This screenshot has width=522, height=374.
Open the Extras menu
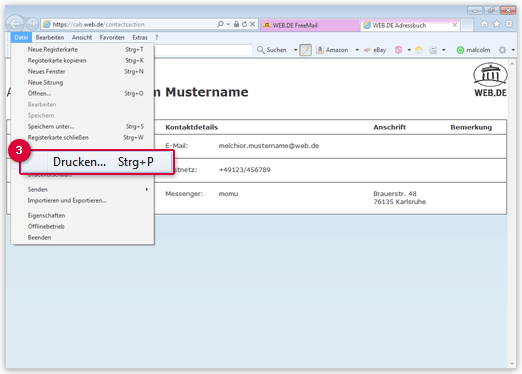(140, 37)
